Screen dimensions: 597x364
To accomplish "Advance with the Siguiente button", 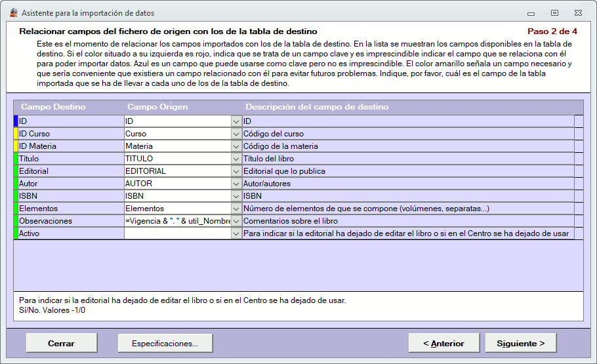I will pyautogui.click(x=520, y=344).
